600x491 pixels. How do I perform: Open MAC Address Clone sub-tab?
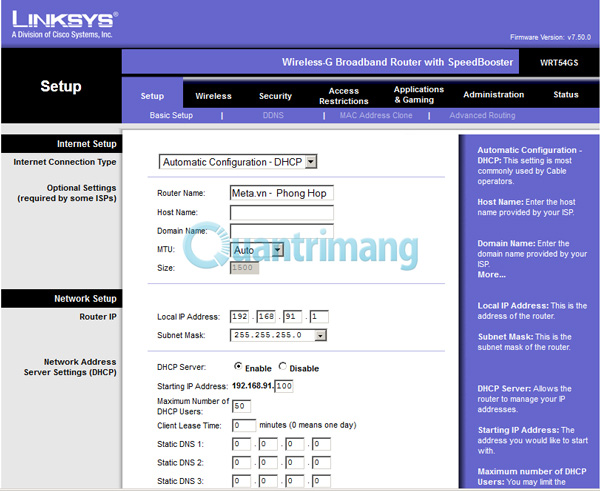point(376,115)
